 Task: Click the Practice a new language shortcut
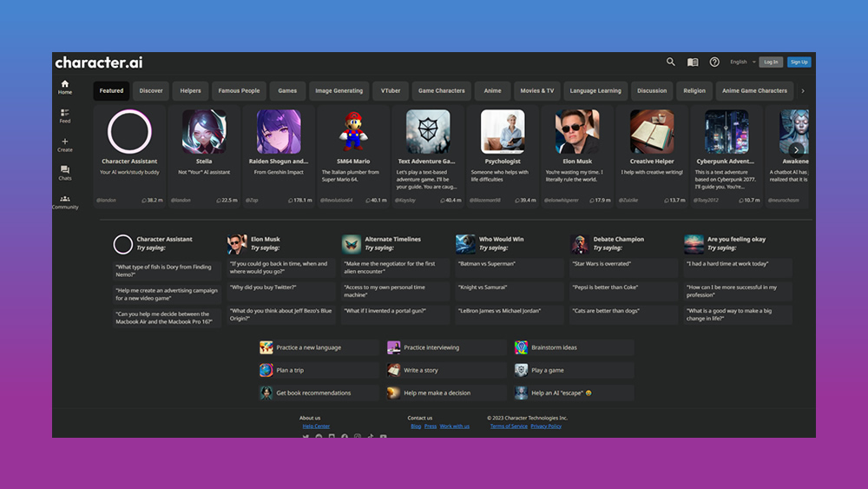click(x=319, y=347)
